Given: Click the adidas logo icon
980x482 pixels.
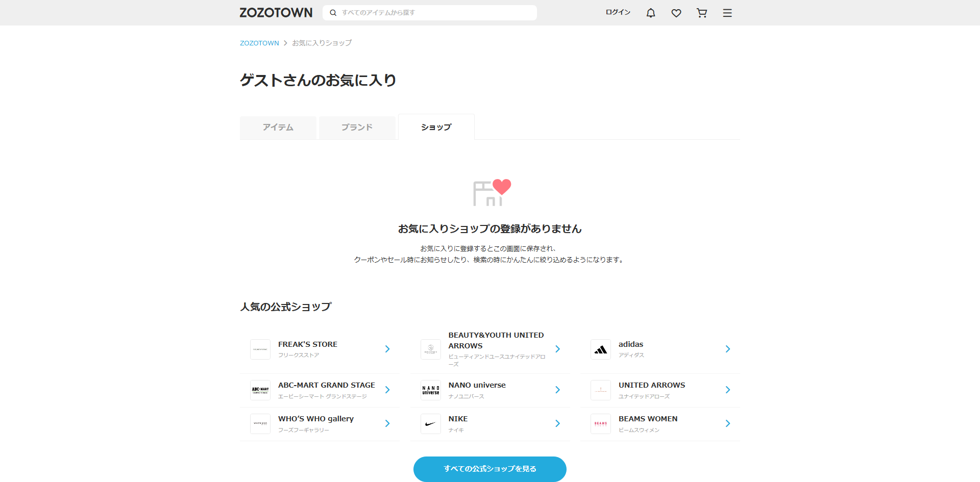Looking at the screenshot, I should (601, 349).
